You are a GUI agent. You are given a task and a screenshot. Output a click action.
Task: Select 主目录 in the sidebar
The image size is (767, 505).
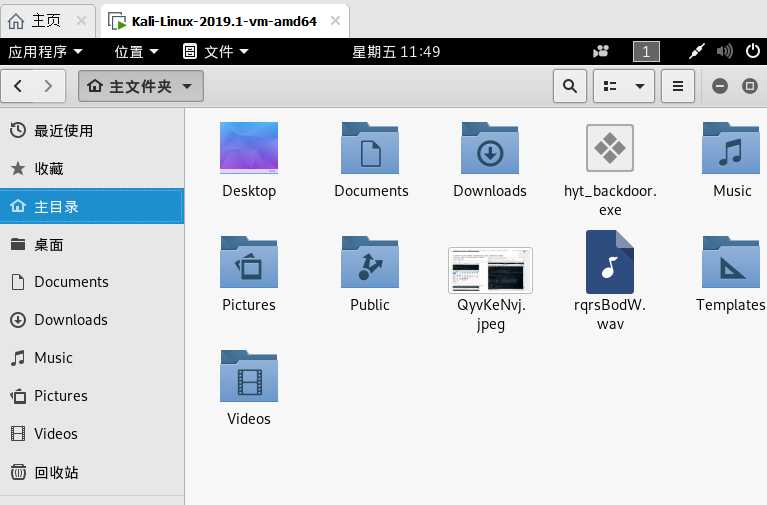[x=92, y=206]
